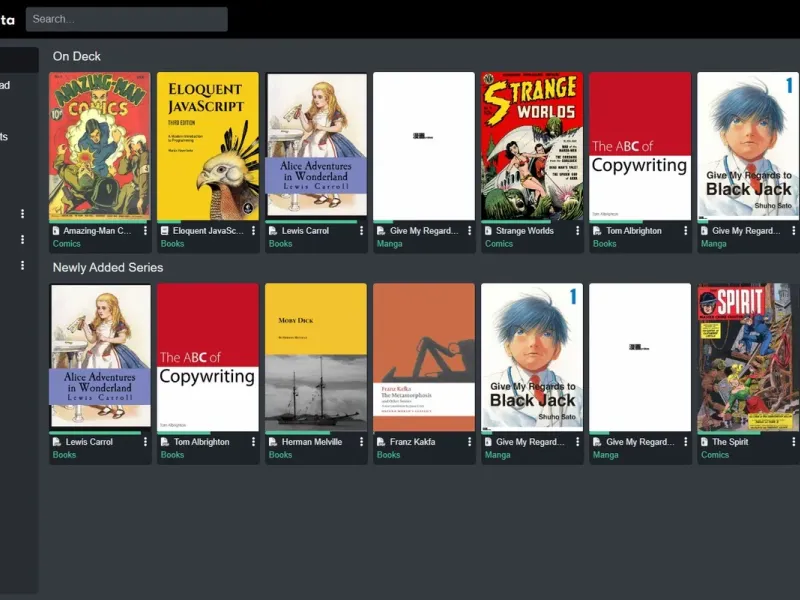800x600 pixels.
Task: Open options menu for Tom Albrighton card in On Deck
Action: point(685,231)
